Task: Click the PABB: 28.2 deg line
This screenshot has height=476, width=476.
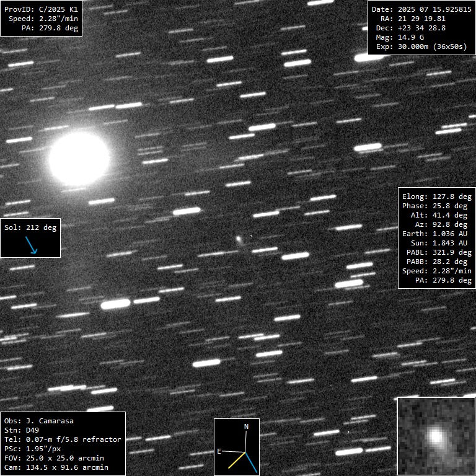Action: point(437,262)
